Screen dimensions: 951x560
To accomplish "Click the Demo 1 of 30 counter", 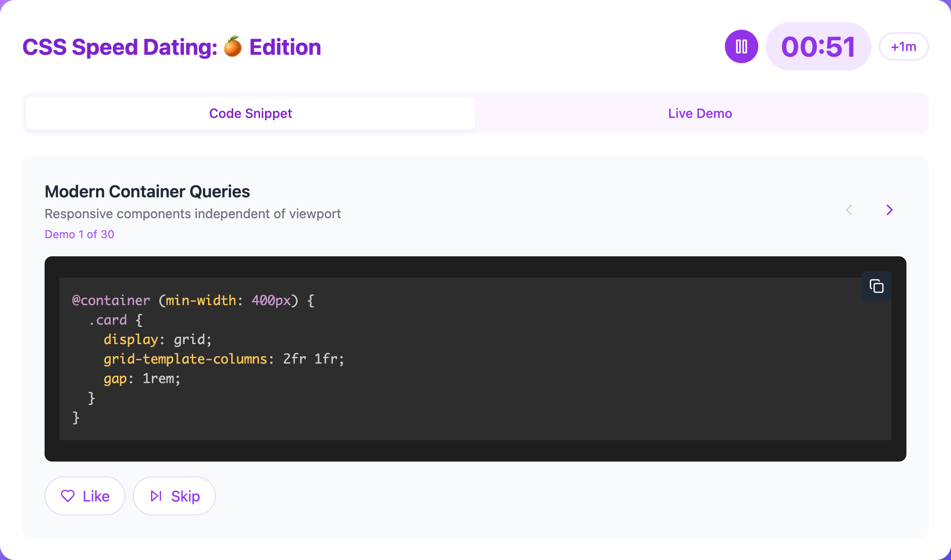I will 79,234.
